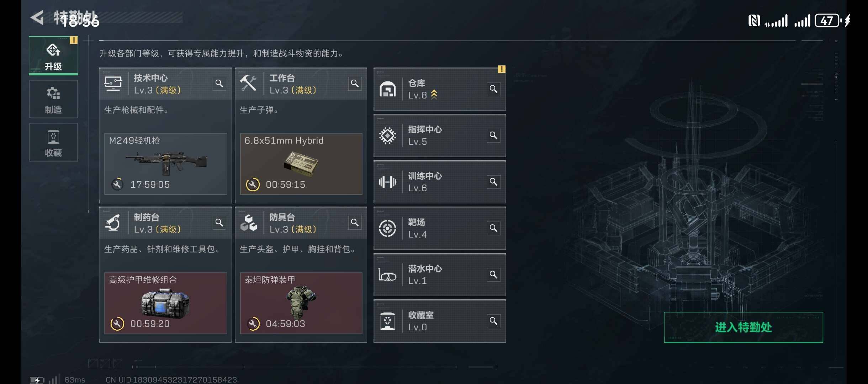Click the magnifier on 靶场 row
This screenshot has width=868, height=384.
493,228
